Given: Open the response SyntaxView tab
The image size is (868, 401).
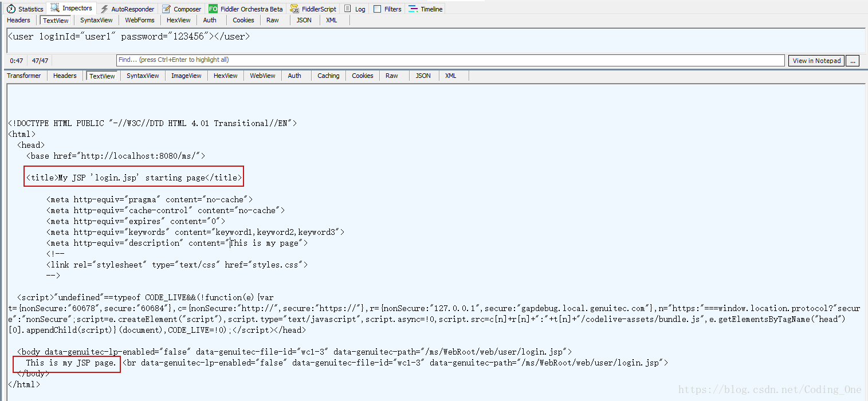Looking at the screenshot, I should pos(143,76).
